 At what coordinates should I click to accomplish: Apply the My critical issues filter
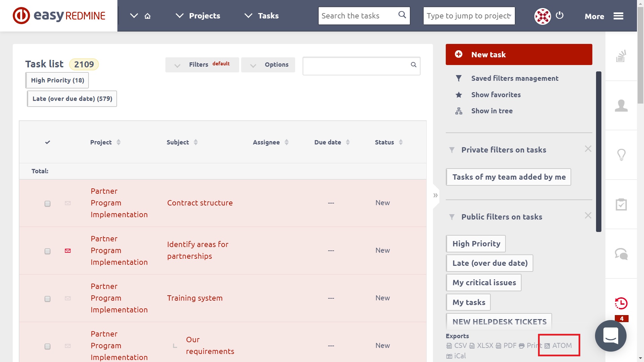(x=484, y=282)
